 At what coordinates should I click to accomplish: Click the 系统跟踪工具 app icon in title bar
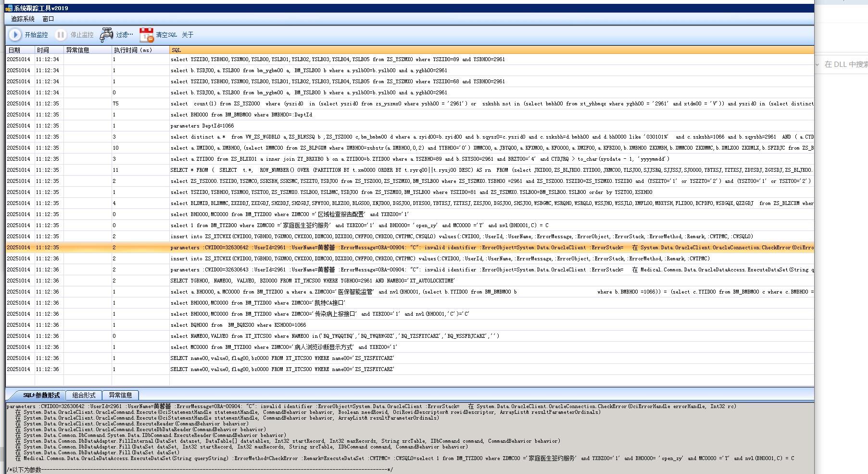click(x=9, y=8)
